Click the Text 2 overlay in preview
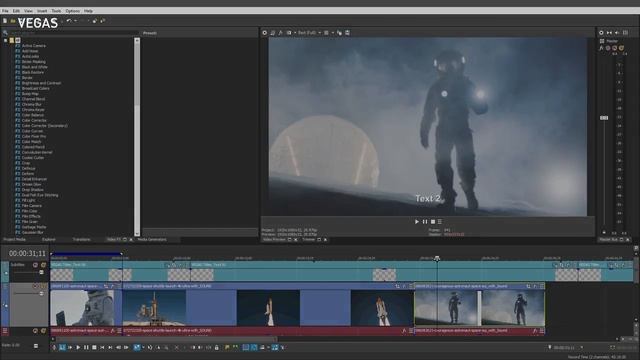The width and height of the screenshot is (640, 360). click(x=428, y=198)
